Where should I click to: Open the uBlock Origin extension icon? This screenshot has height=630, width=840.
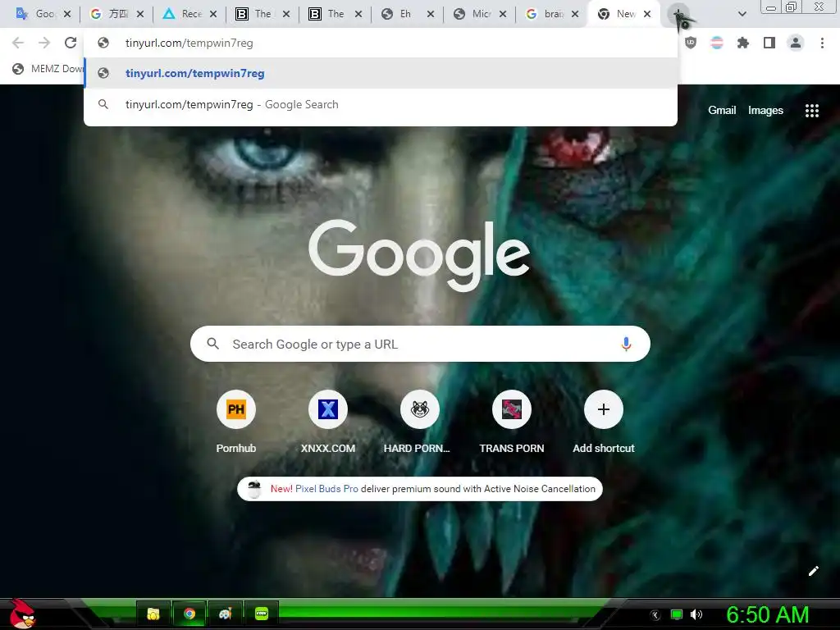click(691, 43)
